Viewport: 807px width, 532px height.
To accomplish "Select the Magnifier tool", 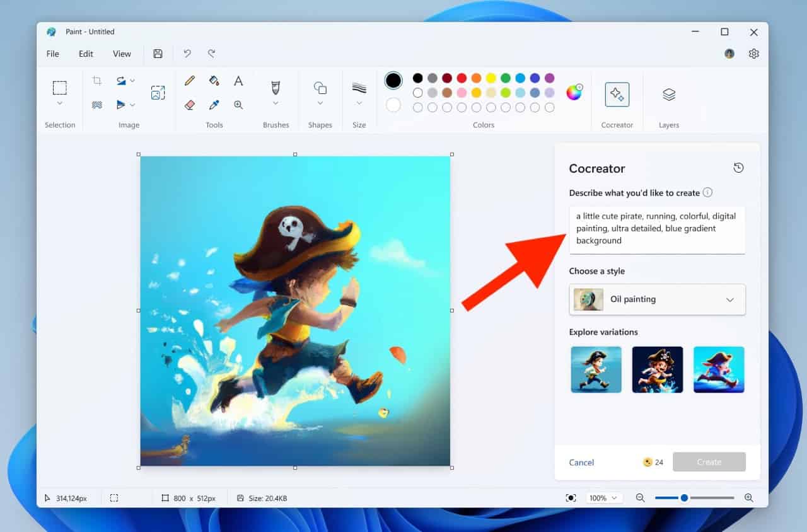I will (238, 103).
